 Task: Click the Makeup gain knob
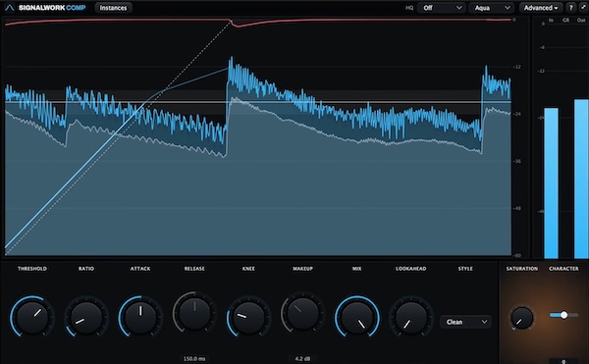(x=302, y=313)
